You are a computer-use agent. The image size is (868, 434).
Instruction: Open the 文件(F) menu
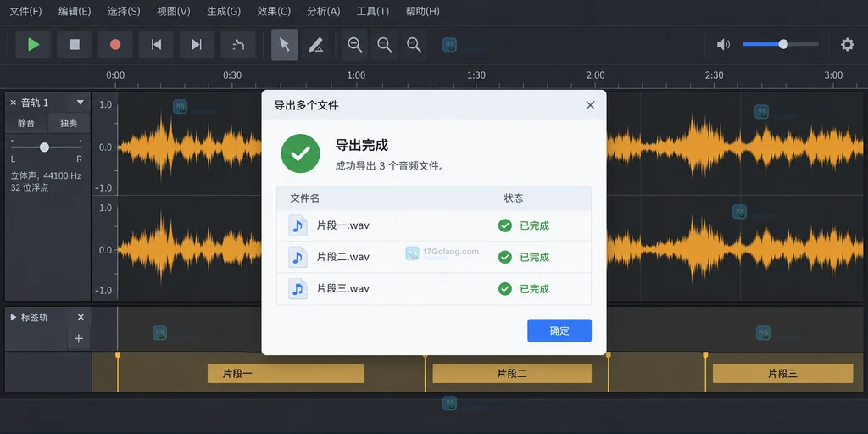(25, 11)
